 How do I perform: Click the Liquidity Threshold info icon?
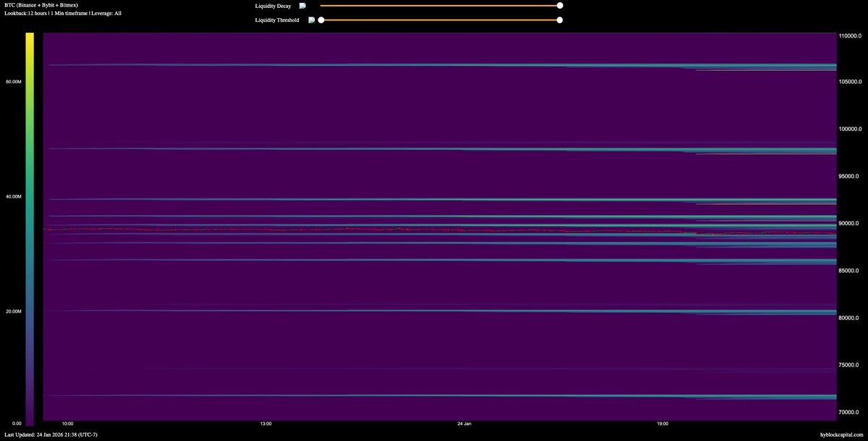point(312,20)
